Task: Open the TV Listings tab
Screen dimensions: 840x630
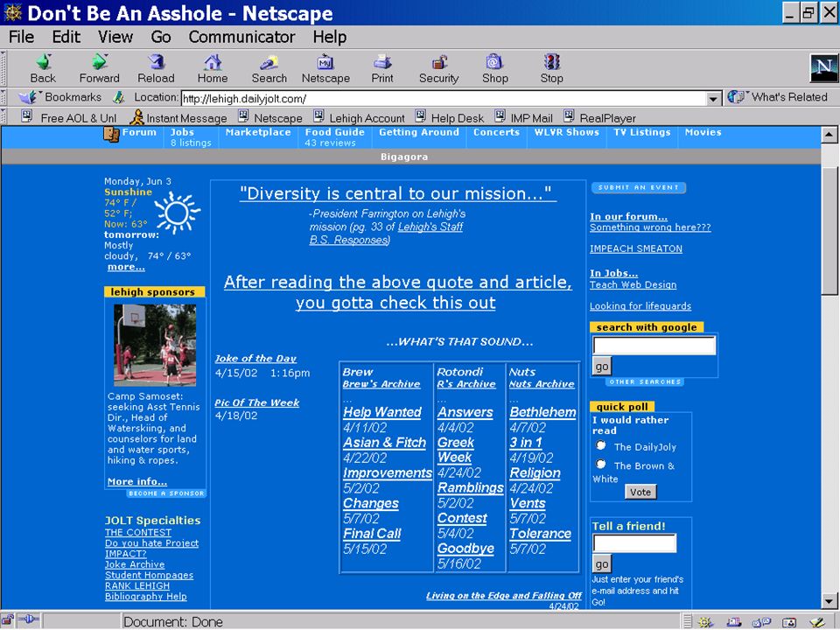Action: pyautogui.click(x=641, y=132)
